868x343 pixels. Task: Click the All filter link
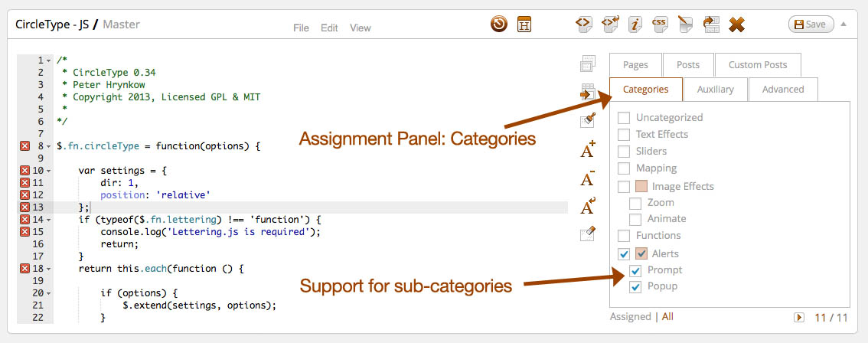667,316
